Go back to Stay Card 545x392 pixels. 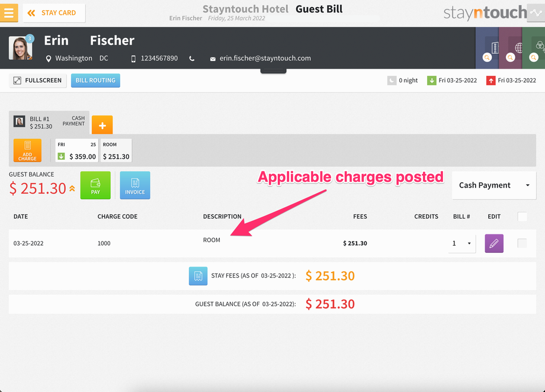[x=54, y=13]
